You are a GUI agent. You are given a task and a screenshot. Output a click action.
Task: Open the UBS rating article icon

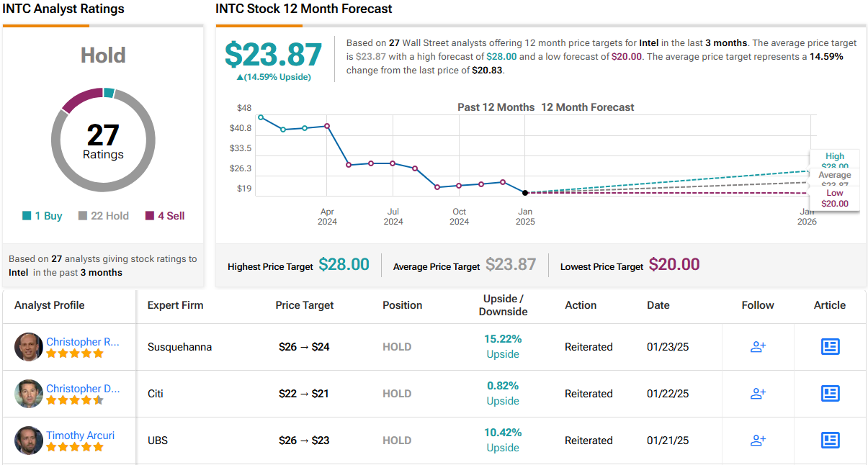point(830,441)
